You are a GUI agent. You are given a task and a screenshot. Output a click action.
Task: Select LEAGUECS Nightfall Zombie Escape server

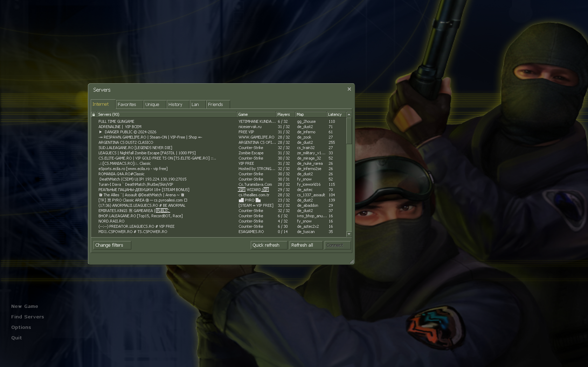point(219,153)
